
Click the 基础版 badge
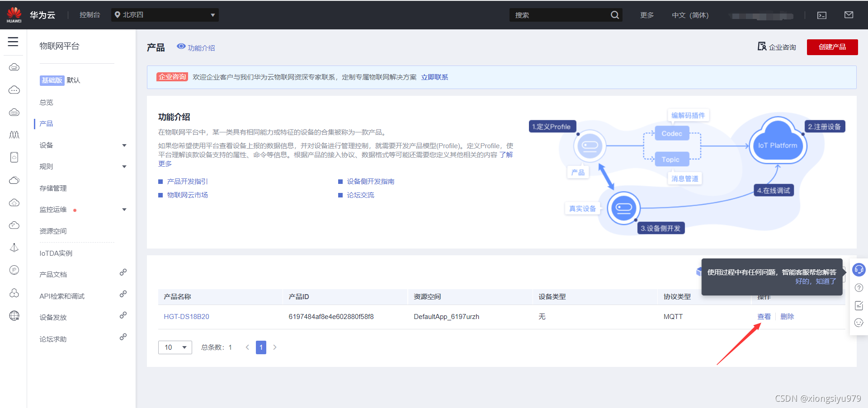pos(52,80)
